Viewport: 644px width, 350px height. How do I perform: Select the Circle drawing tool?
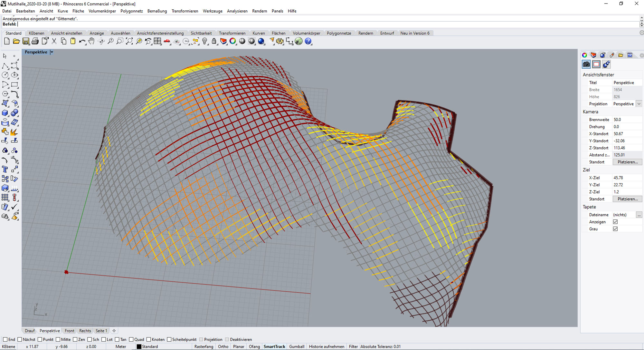click(5, 75)
